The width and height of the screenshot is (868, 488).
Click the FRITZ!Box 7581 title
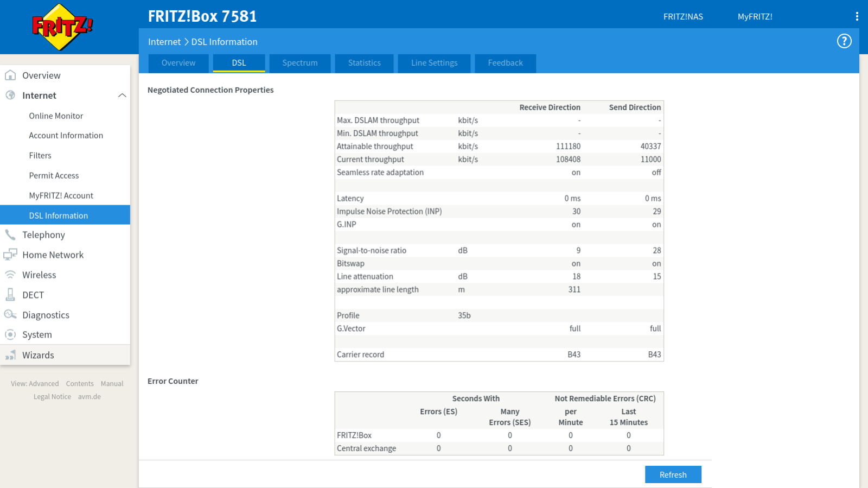202,16
